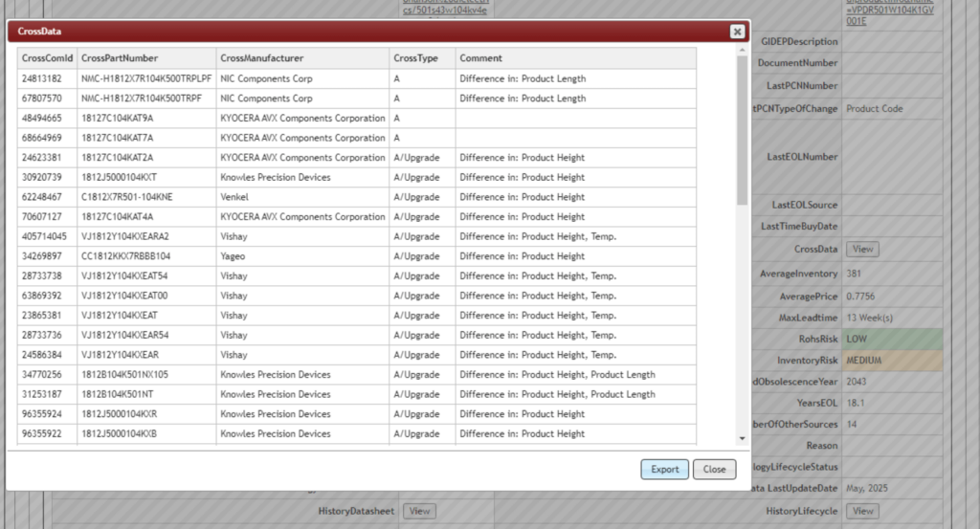
Task: Select CrossComId 70607127 cell
Action: tap(47, 217)
